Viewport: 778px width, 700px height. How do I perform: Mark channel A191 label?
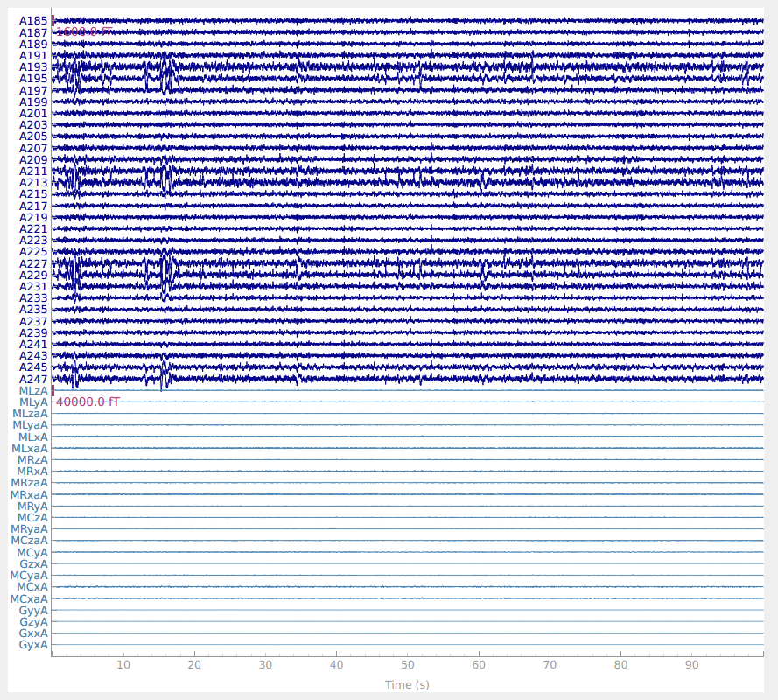click(x=33, y=56)
